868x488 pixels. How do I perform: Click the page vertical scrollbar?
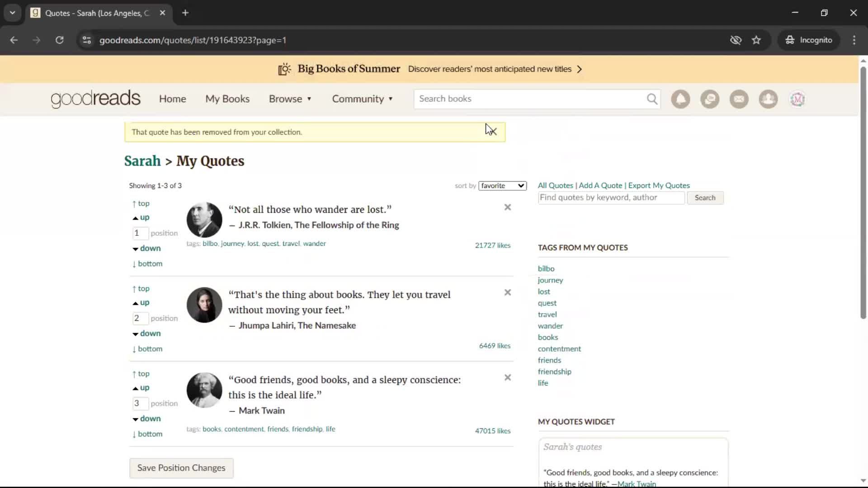click(x=863, y=193)
